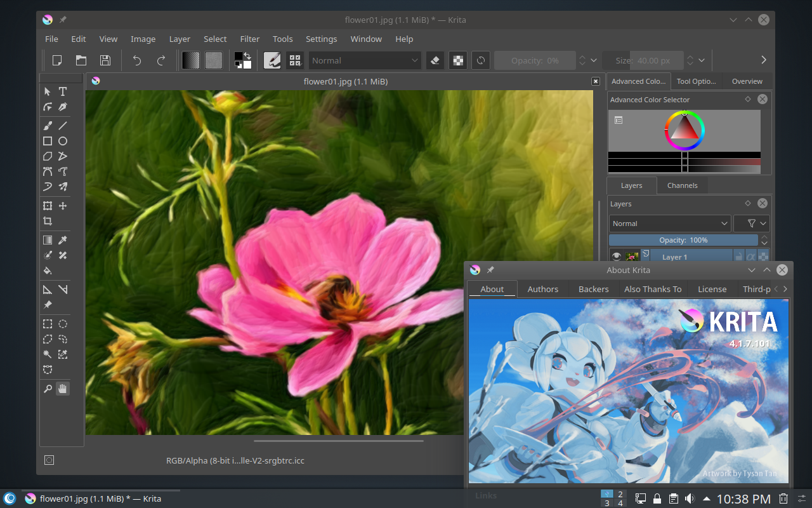Viewport: 812px width, 508px height.
Task: Toggle preserve alpha checkerboard button
Action: pyautogui.click(x=457, y=60)
